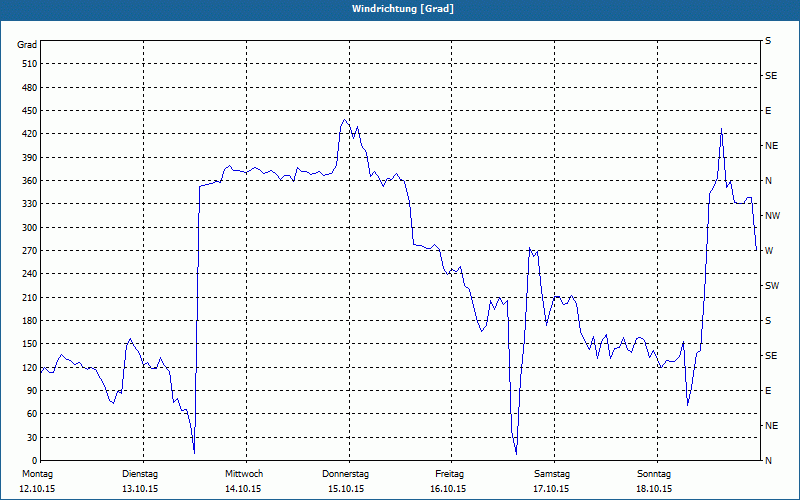This screenshot has width=800, height=500.
Task: Click the Montag day label
Action: pos(37,474)
